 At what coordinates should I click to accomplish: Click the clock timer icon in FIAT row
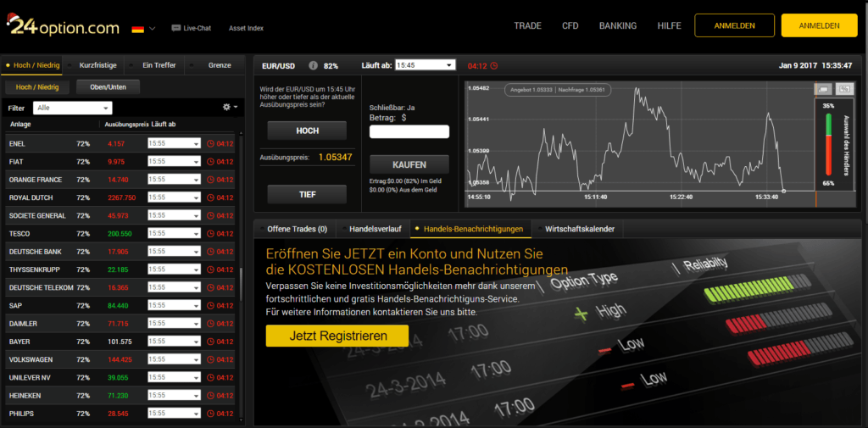210,162
